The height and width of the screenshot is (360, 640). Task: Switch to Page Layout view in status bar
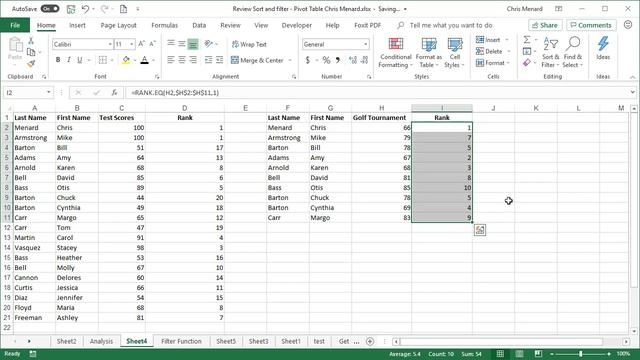point(519,353)
